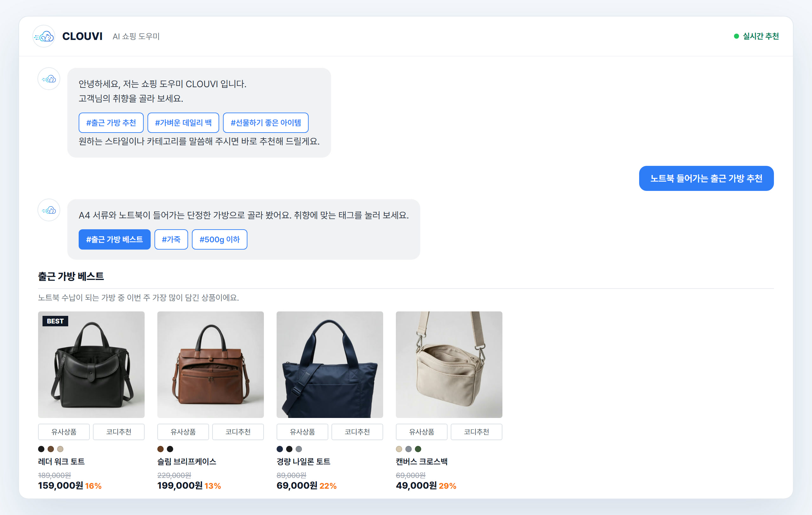Select the #출근 가방 추천 tag
Image resolution: width=812 pixels, height=515 pixels.
[111, 123]
